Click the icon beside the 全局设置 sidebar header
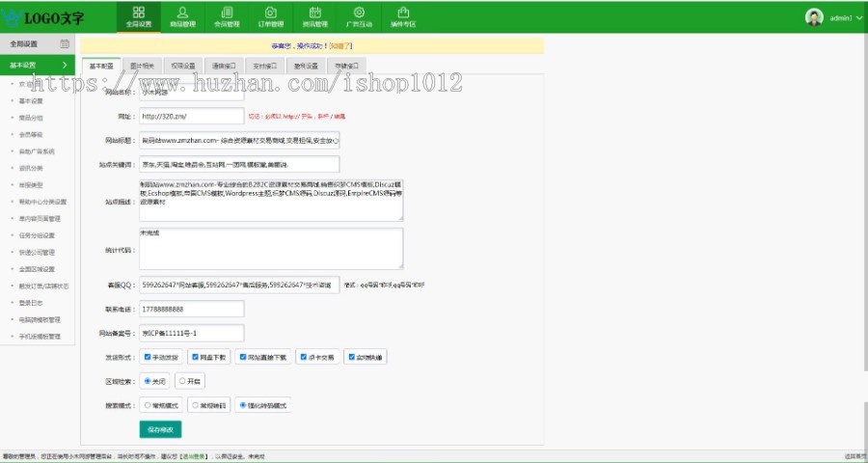The width and height of the screenshot is (868, 463). 65,43
